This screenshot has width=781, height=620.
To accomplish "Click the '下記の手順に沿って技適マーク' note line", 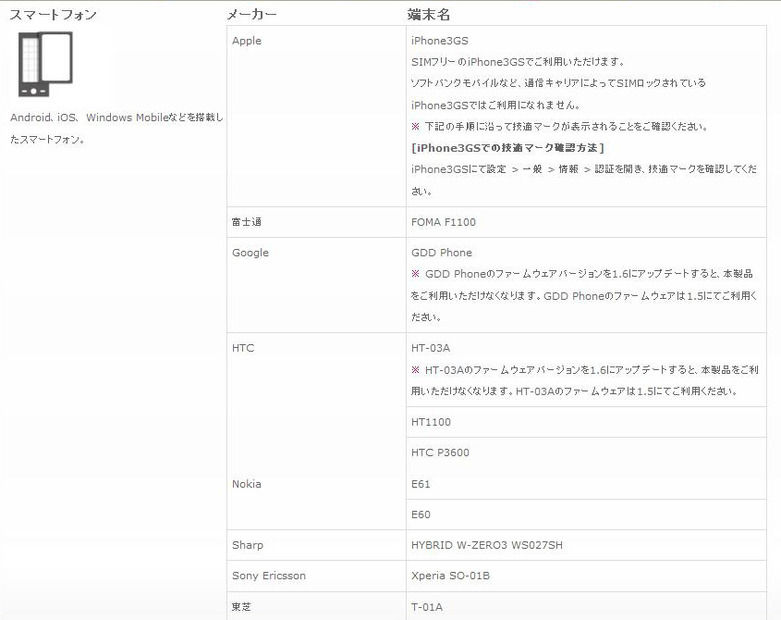I will (559, 126).
